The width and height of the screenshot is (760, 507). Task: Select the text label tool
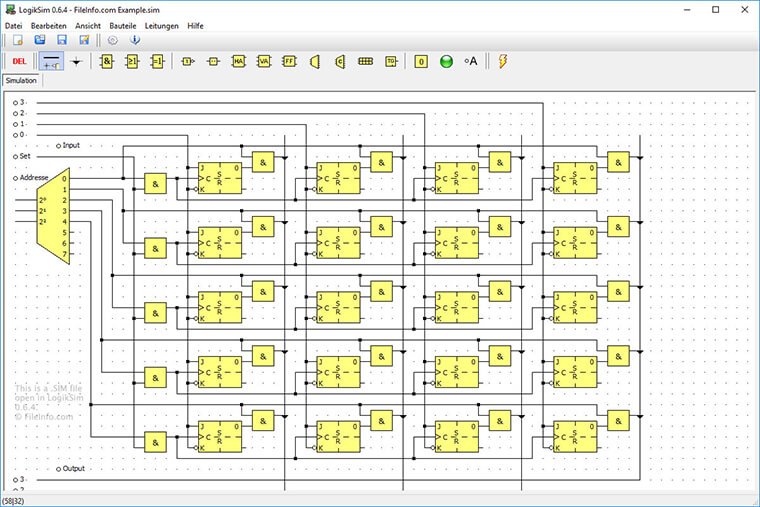point(471,61)
